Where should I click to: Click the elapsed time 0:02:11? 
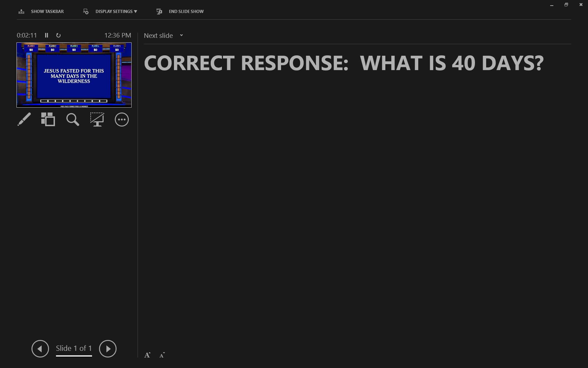pos(27,35)
